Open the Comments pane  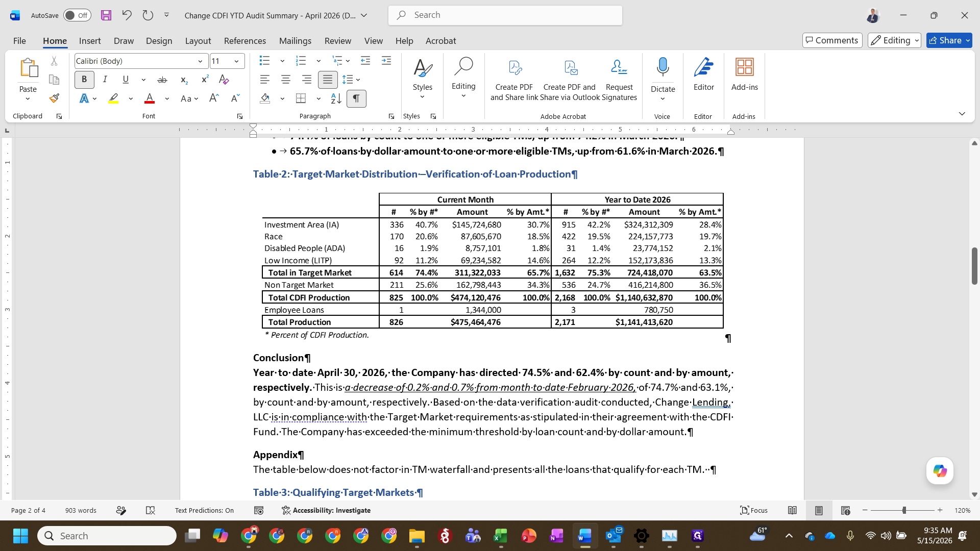click(832, 40)
